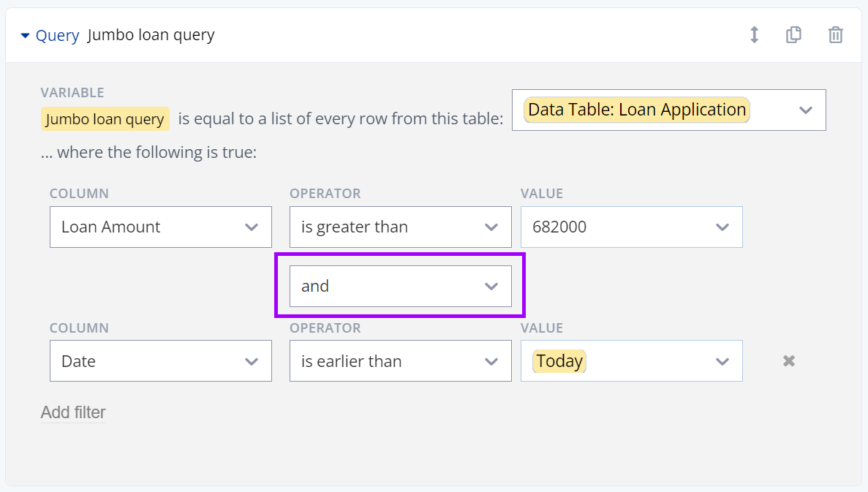Delete the query with the trash icon
The width and height of the screenshot is (868, 492).
[x=835, y=34]
